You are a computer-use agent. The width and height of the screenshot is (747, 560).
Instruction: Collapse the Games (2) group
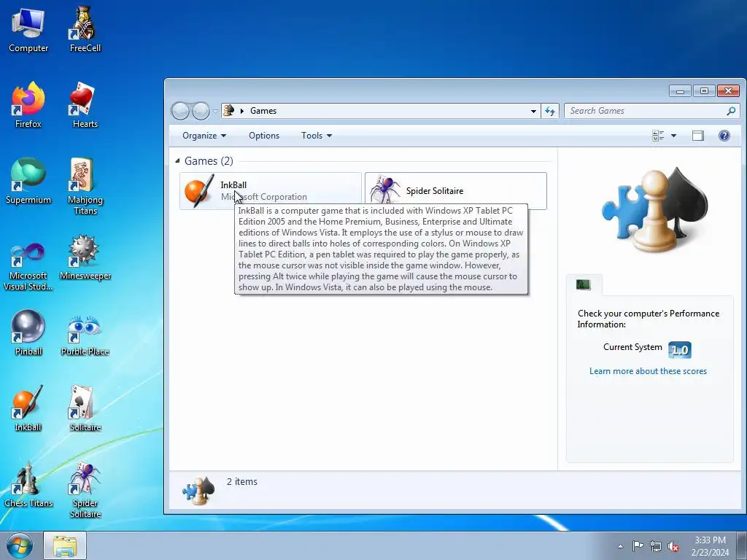pyautogui.click(x=177, y=161)
